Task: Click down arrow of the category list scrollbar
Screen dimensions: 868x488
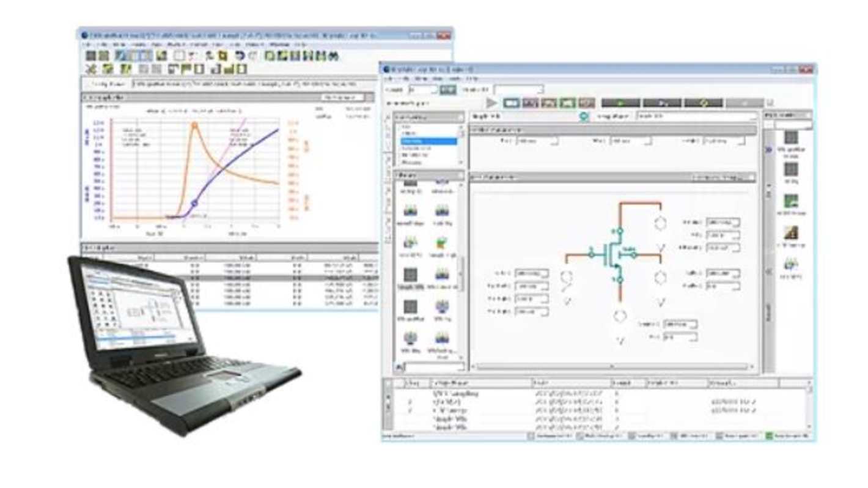Action: click(x=462, y=164)
